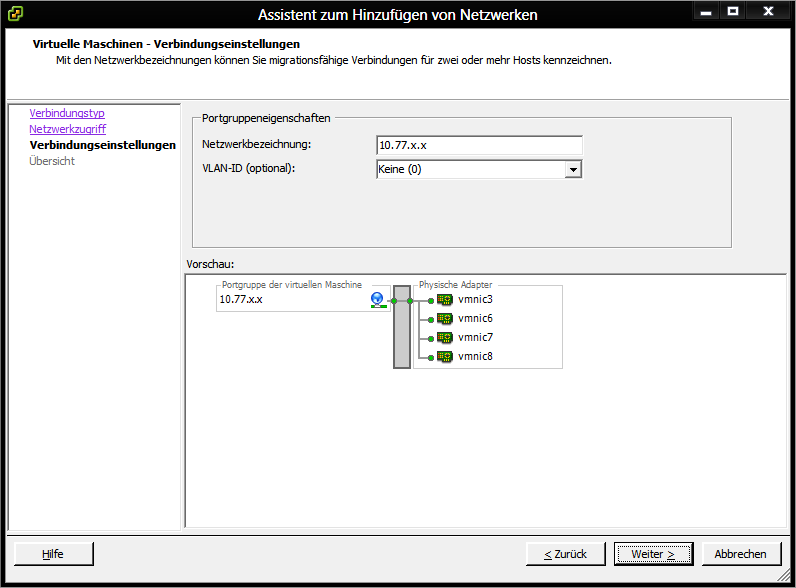
Task: Click the port group globe icon in the preview
Action: click(377, 300)
